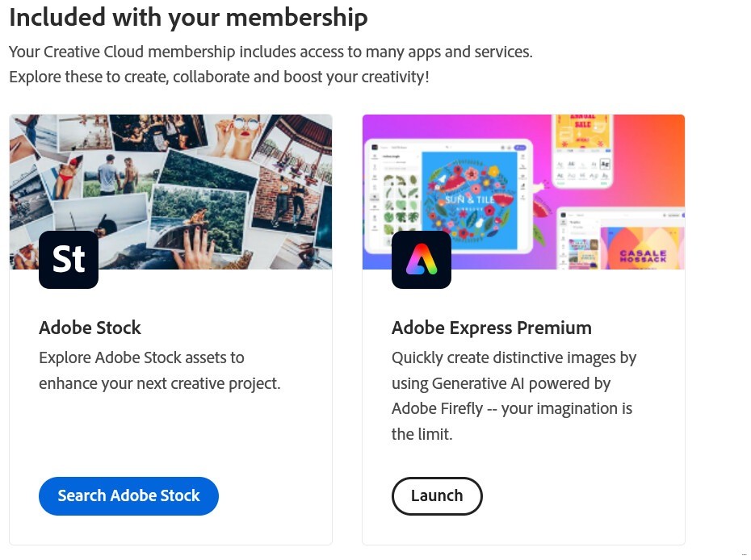Click the "Included with your membership" heading

coord(188,18)
